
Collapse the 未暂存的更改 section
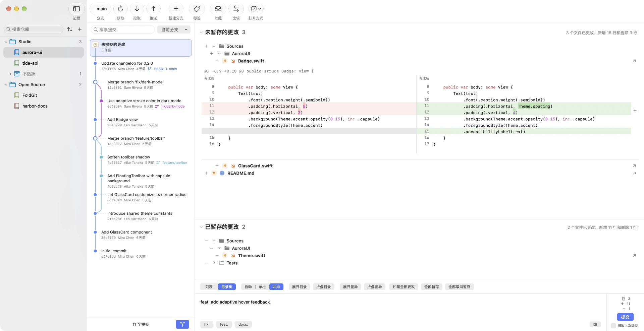click(x=201, y=32)
